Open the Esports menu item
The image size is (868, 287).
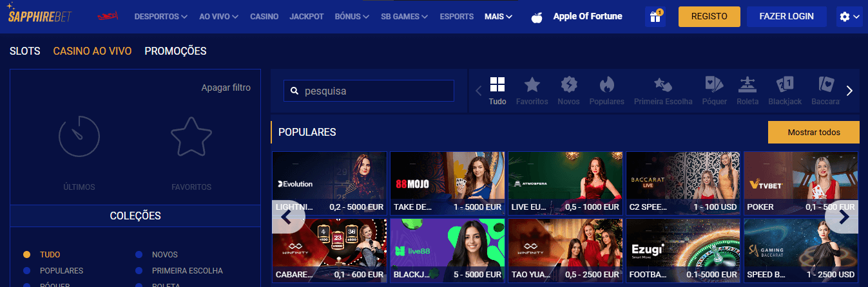coord(456,17)
